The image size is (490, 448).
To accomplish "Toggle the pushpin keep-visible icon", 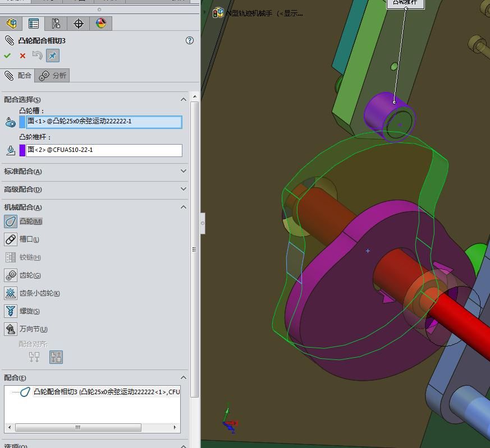I will click(53, 56).
